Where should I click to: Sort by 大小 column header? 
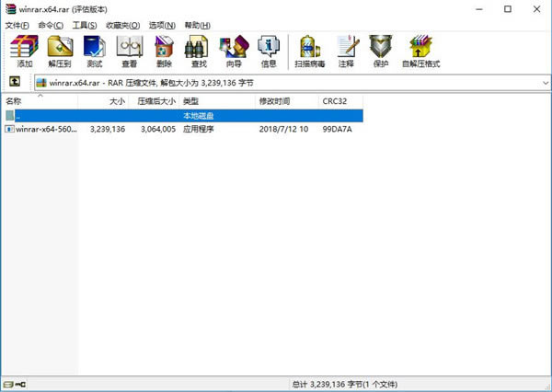tap(103, 101)
